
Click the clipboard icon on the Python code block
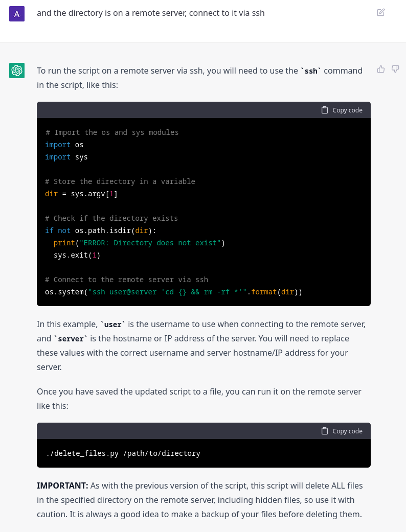(325, 110)
